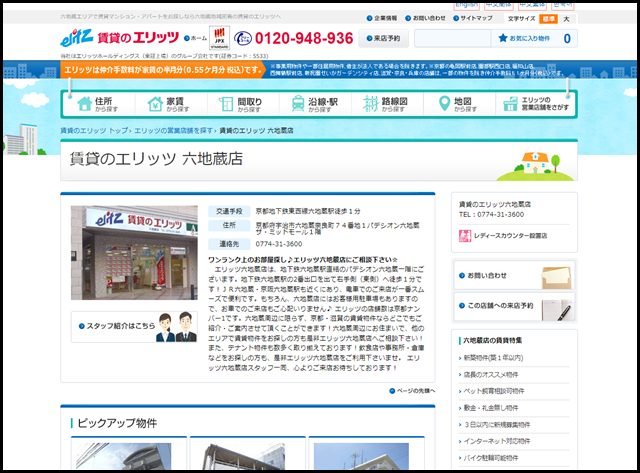Open スタッフ紹介はこちら banner
The height and width of the screenshot is (473, 640).
click(134, 326)
